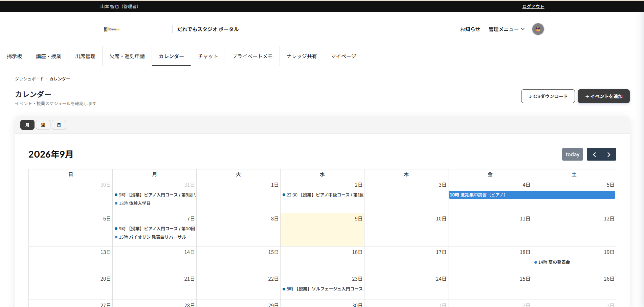The height and width of the screenshot is (307, 644).
Task: Expand the 管理メニュー dropdown
Action: click(506, 29)
